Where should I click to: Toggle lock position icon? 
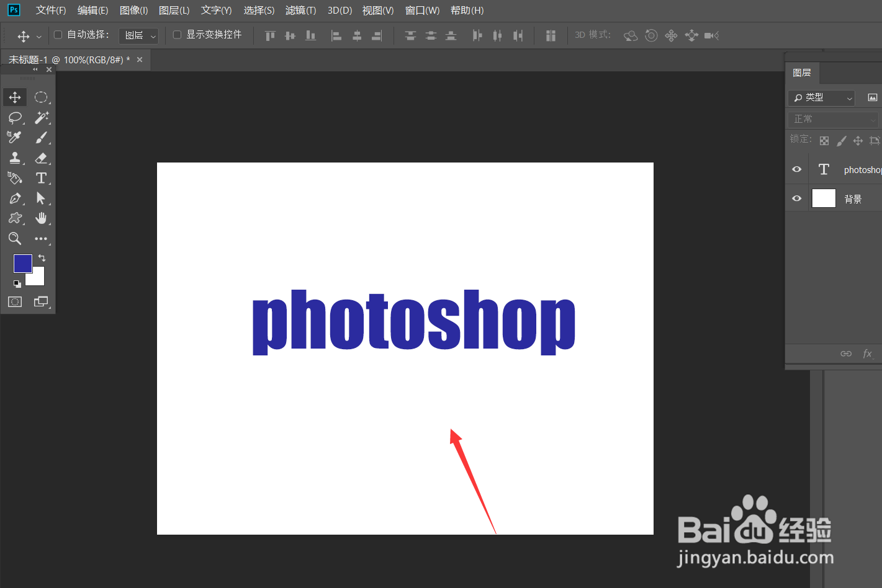[x=858, y=141]
